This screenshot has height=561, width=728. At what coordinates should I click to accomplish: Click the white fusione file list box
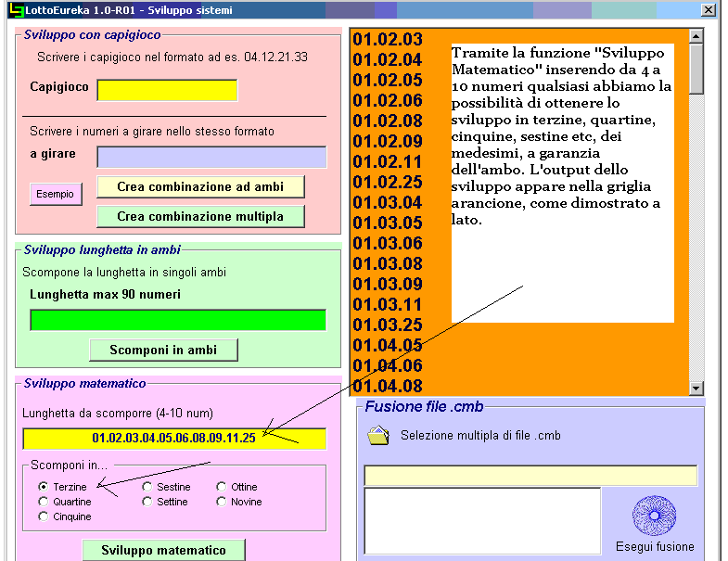[483, 520]
